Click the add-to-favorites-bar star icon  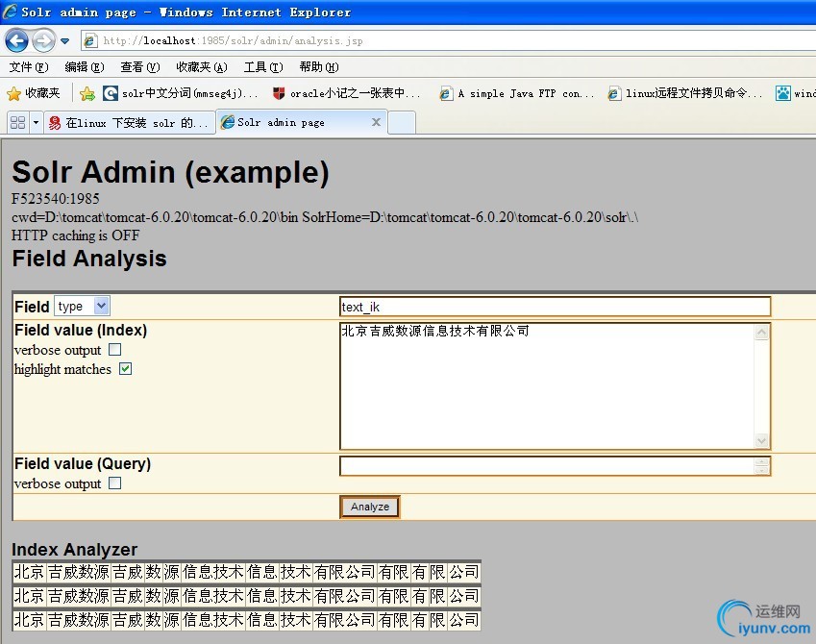(87, 93)
